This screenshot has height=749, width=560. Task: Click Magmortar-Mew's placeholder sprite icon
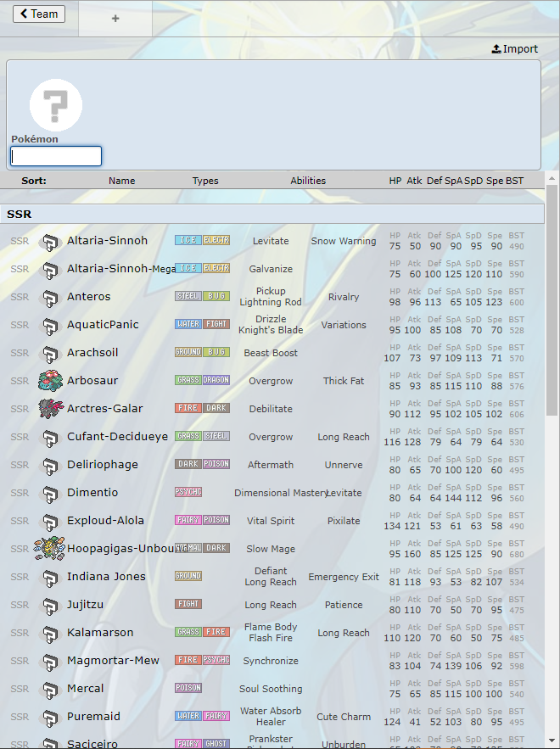(51, 662)
